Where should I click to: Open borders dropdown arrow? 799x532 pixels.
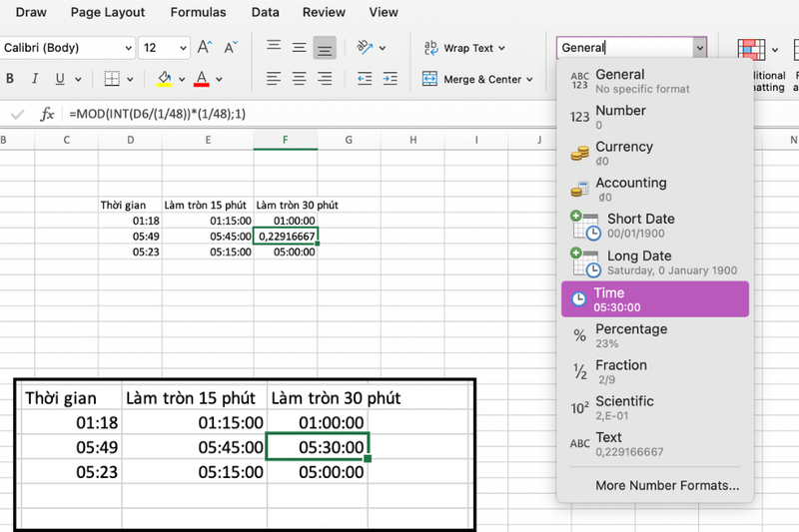(x=130, y=79)
